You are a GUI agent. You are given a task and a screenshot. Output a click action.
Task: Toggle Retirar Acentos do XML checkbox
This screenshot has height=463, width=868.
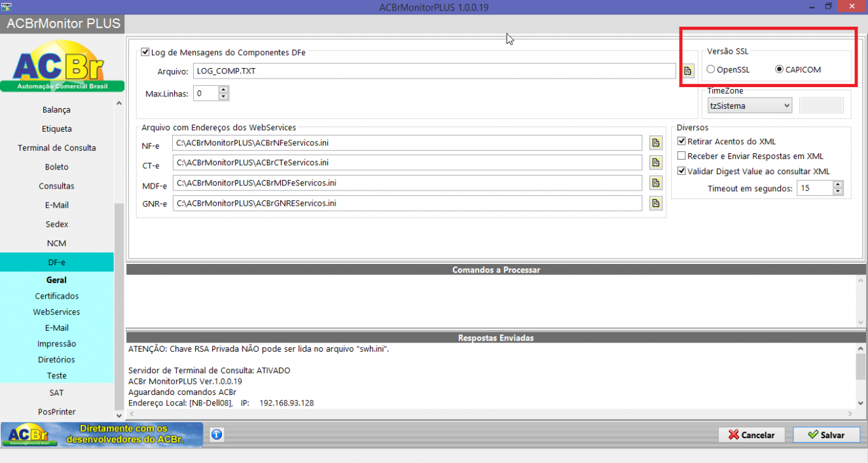[x=727, y=141]
